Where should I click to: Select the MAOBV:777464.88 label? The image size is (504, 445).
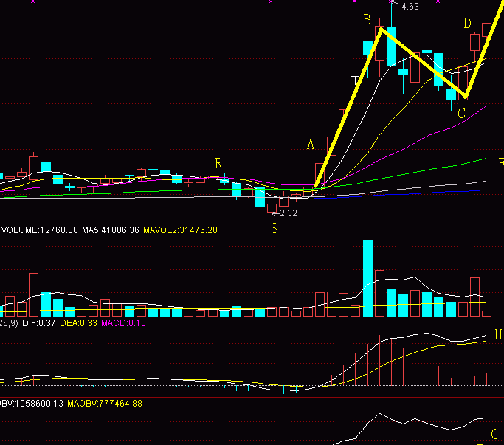(105, 404)
